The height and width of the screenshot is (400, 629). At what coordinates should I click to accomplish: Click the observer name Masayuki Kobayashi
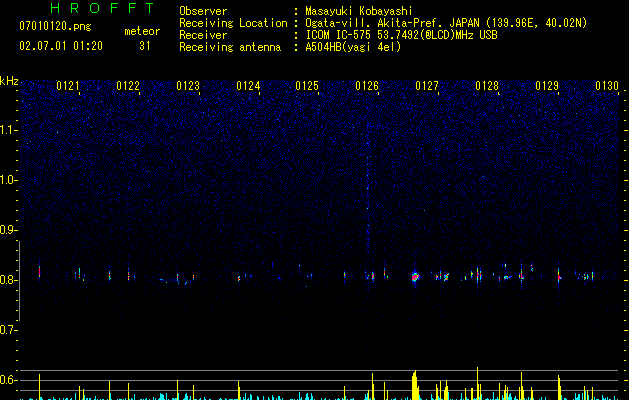pos(359,11)
